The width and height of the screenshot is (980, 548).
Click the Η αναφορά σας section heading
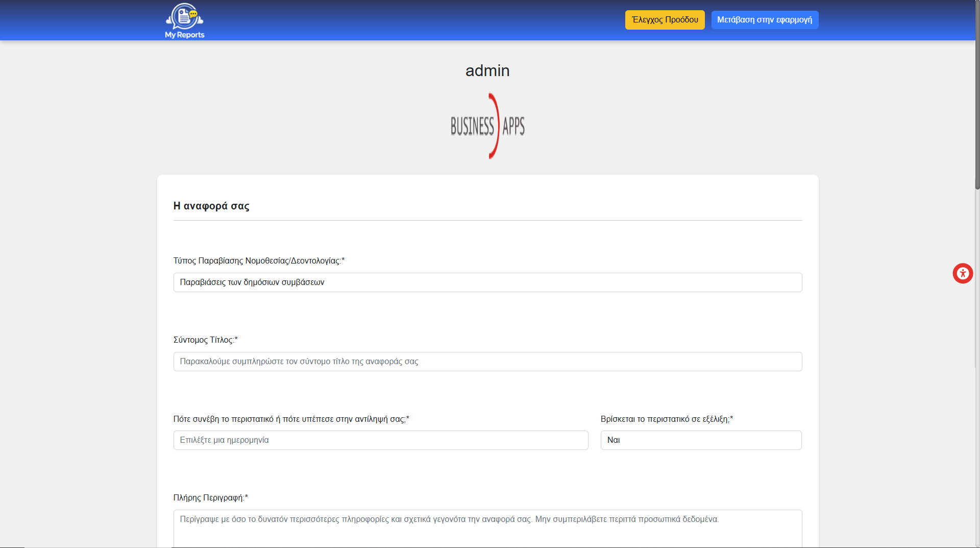coord(211,206)
